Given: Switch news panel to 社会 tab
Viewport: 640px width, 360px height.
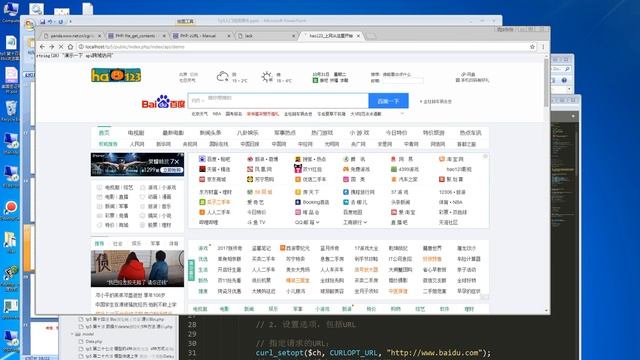Looking at the screenshot, I should click(x=118, y=244).
